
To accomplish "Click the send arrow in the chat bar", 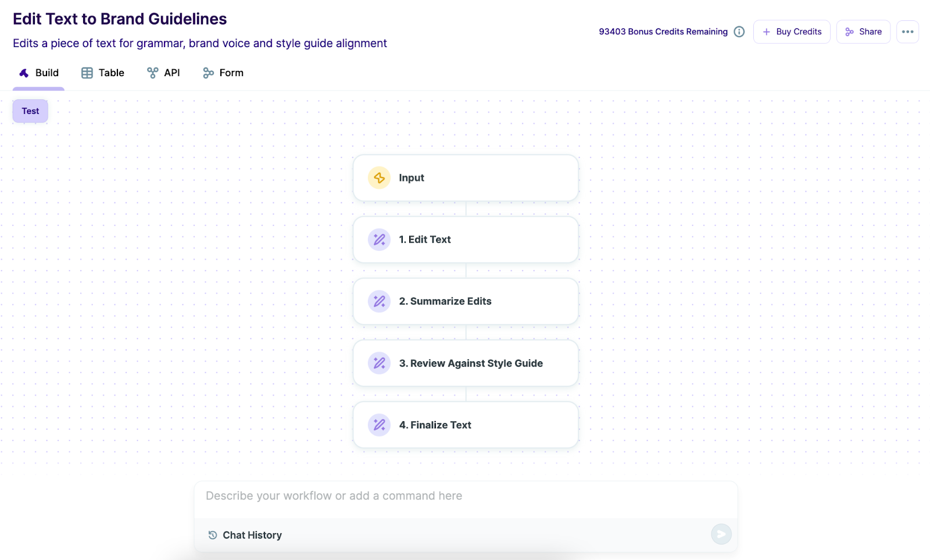I will coord(721,534).
